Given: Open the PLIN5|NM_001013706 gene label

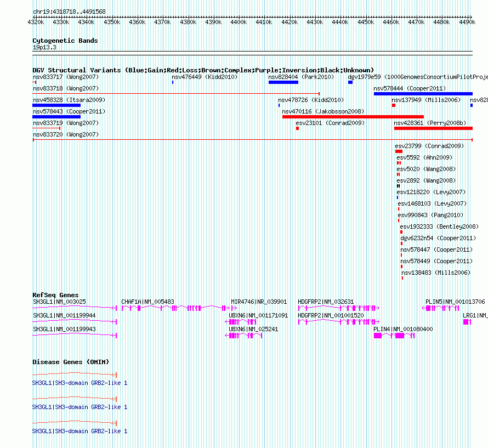Looking at the screenshot, I should click(x=455, y=302).
